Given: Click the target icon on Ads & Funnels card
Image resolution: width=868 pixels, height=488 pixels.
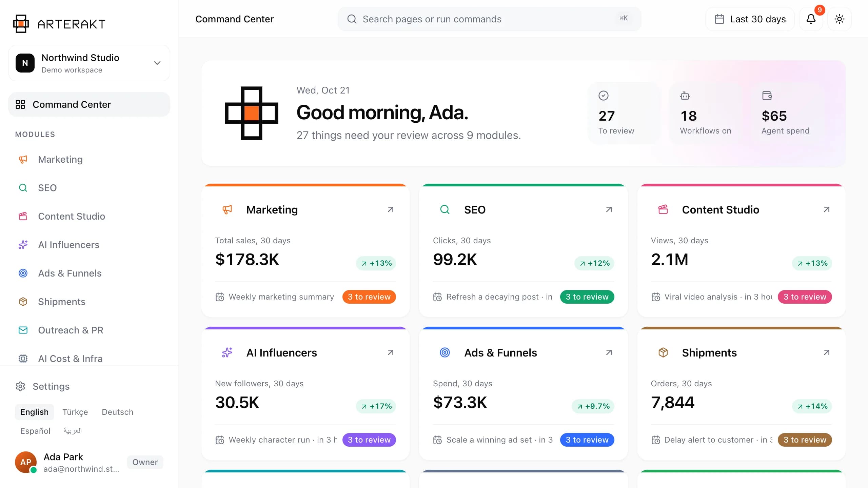Looking at the screenshot, I should pyautogui.click(x=445, y=352).
